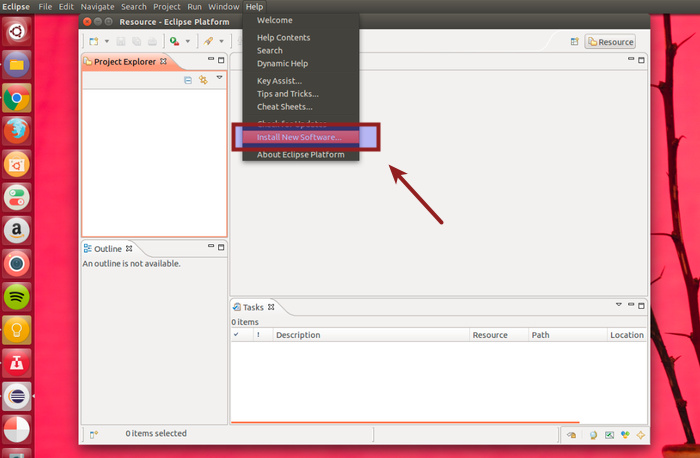This screenshot has width=700, height=458.
Task: Open the External Tools dropdown arrow
Action: (x=188, y=42)
